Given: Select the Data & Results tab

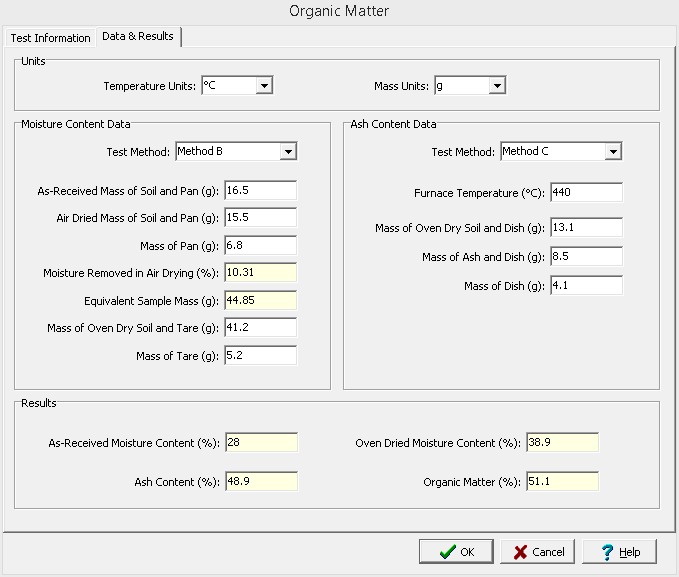Looking at the screenshot, I should pyautogui.click(x=138, y=37).
